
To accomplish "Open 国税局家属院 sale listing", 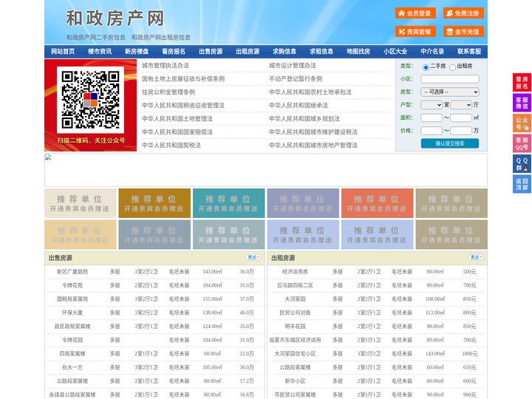I will [72, 299].
